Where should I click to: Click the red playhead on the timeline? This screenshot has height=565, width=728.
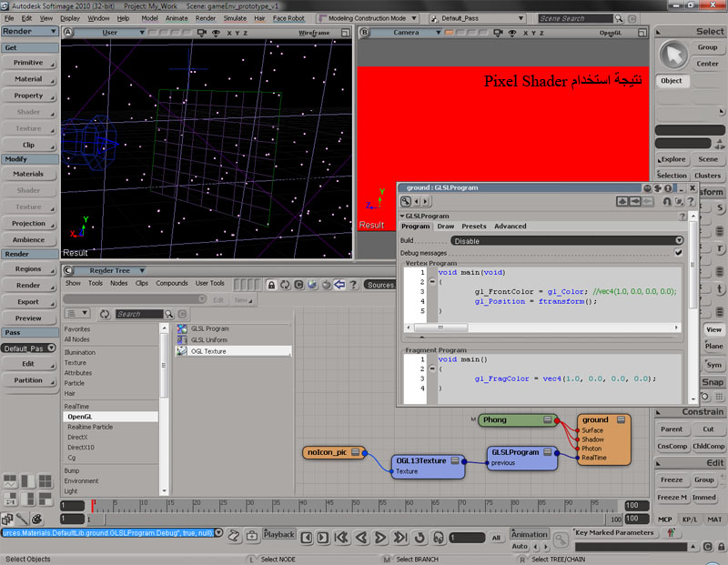click(93, 505)
